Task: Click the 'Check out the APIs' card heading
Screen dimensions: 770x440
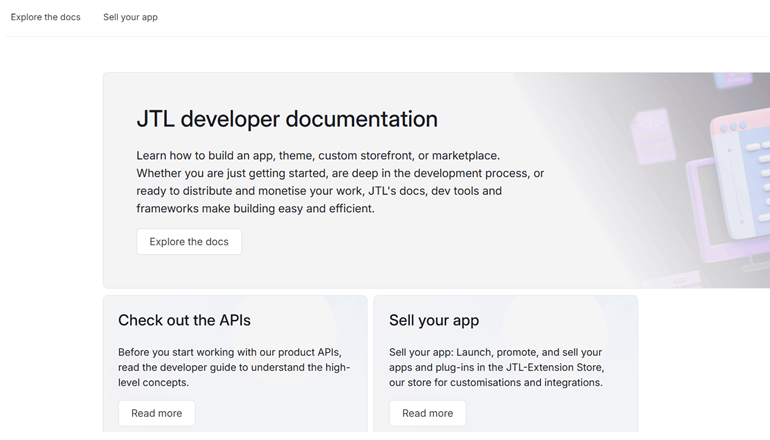Action: 184,320
